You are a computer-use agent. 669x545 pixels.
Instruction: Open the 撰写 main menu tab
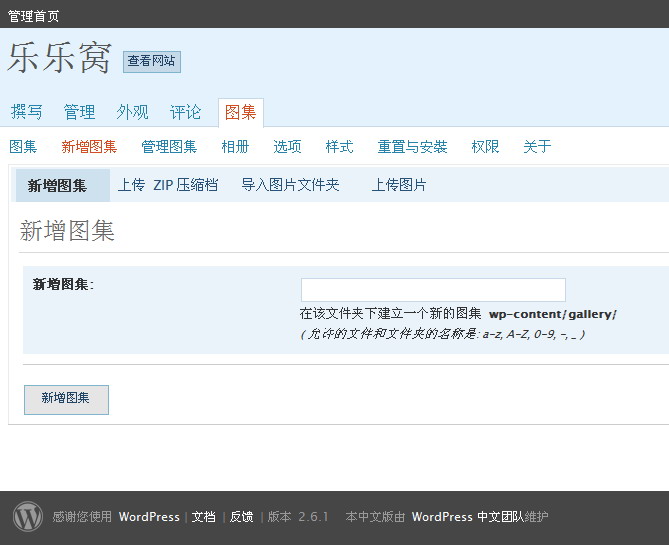[x=26, y=112]
